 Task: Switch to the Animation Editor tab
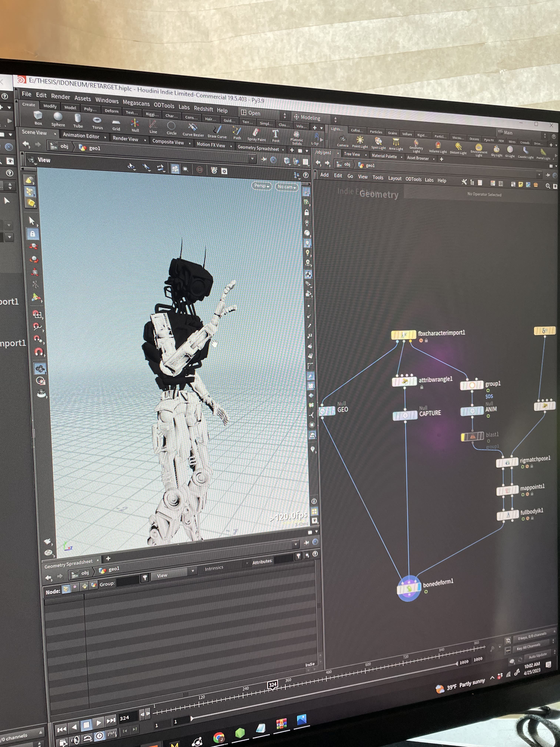pyautogui.click(x=81, y=136)
